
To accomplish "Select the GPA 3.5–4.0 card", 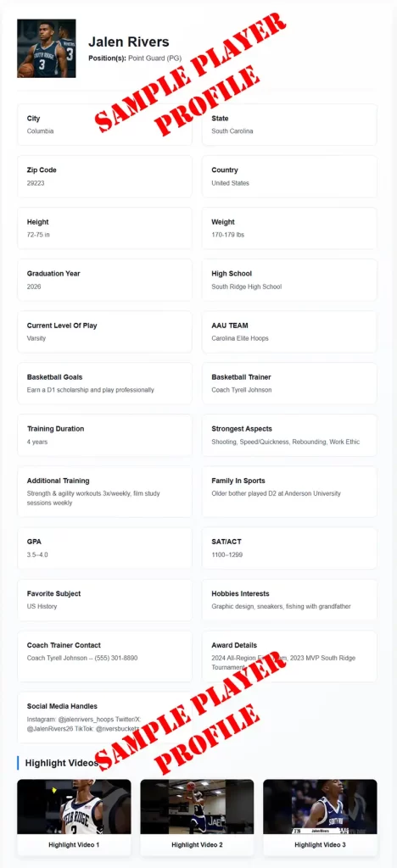I will [x=104, y=548].
